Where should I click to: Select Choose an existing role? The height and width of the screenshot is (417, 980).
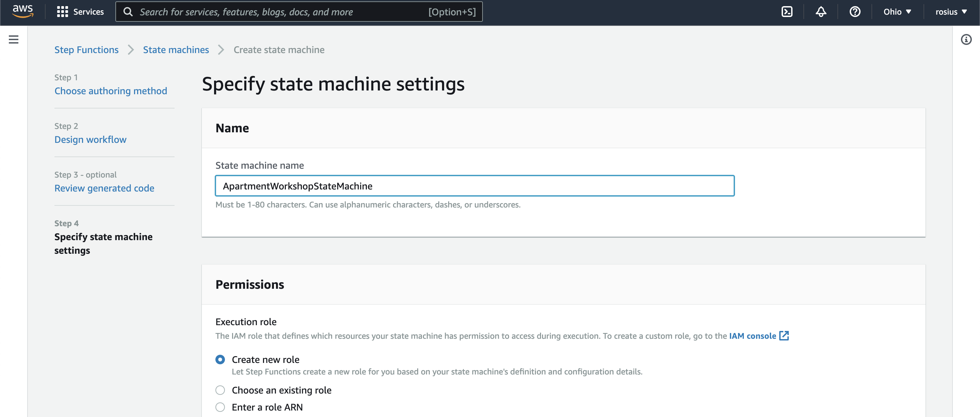click(x=220, y=390)
